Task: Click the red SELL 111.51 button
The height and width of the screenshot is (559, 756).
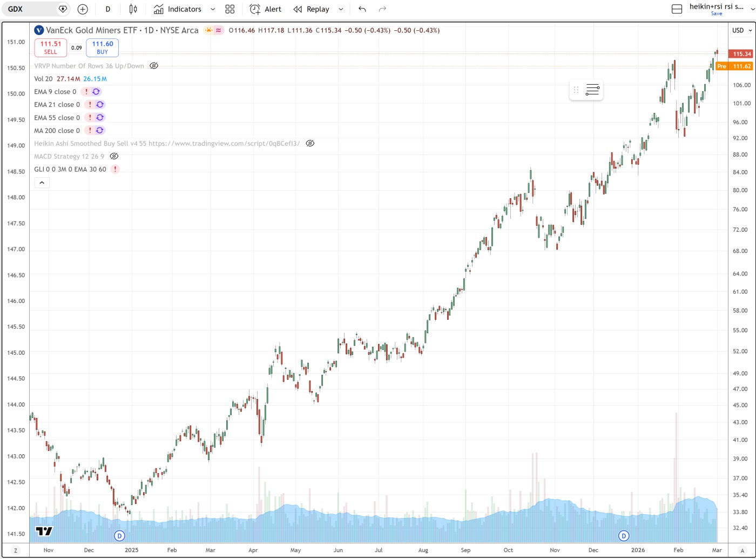Action: (x=50, y=48)
